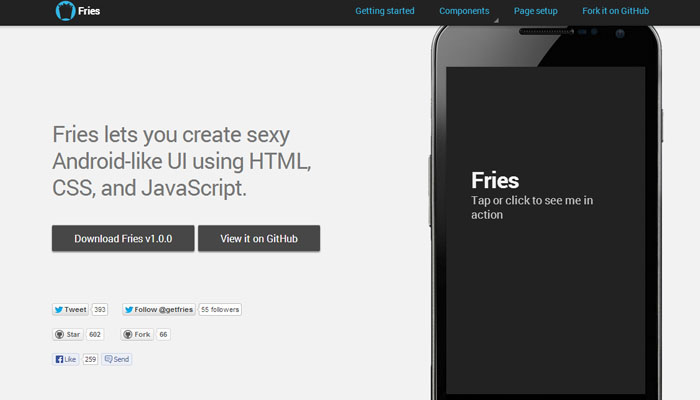Click the Download Fries v1.0.0 button
This screenshot has width=700, height=400.
tap(123, 238)
